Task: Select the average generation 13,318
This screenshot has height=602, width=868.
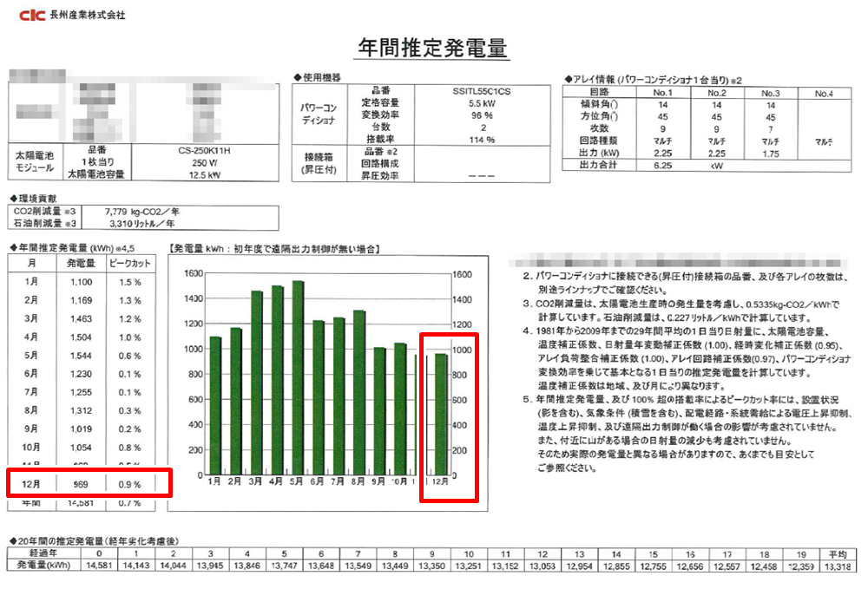Action: pos(838,566)
